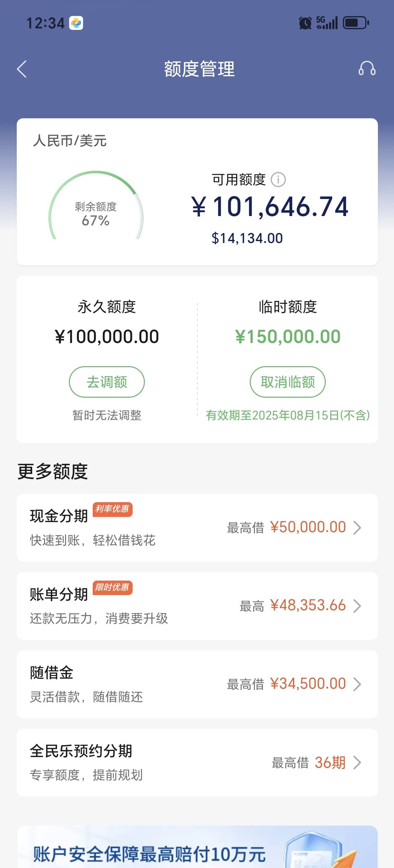Click the 取消临额 button

click(288, 382)
